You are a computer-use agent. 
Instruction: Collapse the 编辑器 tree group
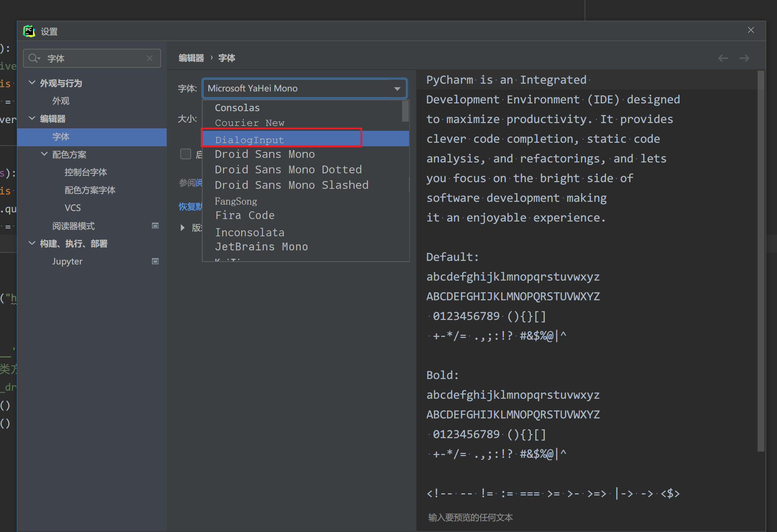(x=32, y=118)
